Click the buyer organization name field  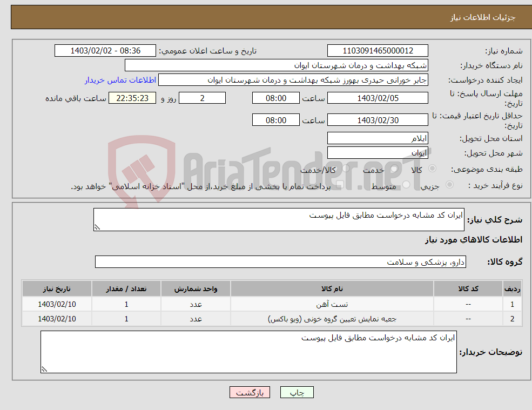click(x=277, y=65)
